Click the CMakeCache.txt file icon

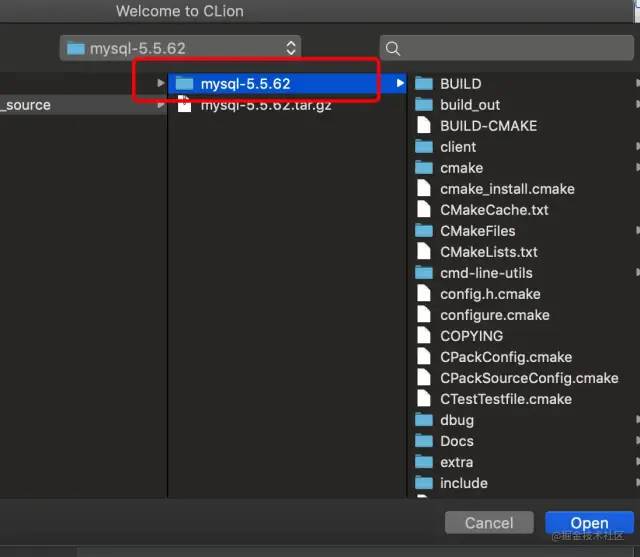[x=424, y=209]
